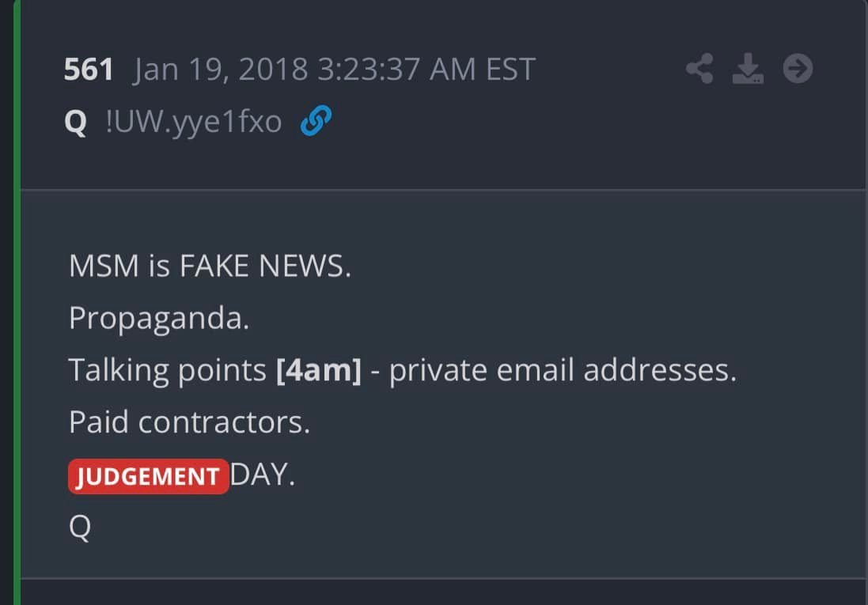Image resolution: width=868 pixels, height=605 pixels.
Task: Click the "Paid contractors." line
Action: click(189, 422)
